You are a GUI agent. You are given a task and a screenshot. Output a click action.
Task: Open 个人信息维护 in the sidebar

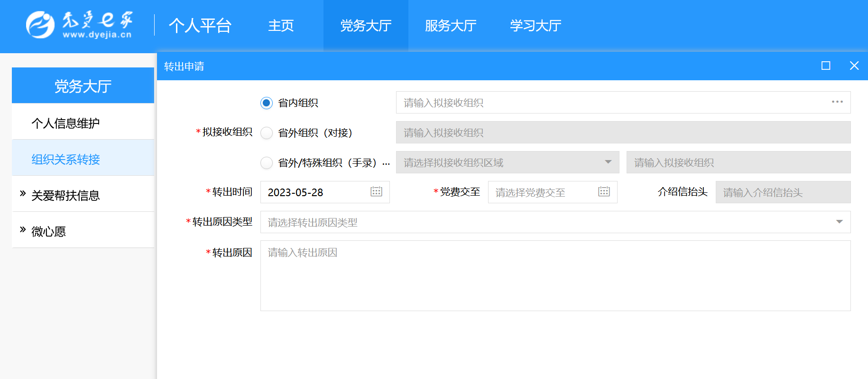(65, 123)
